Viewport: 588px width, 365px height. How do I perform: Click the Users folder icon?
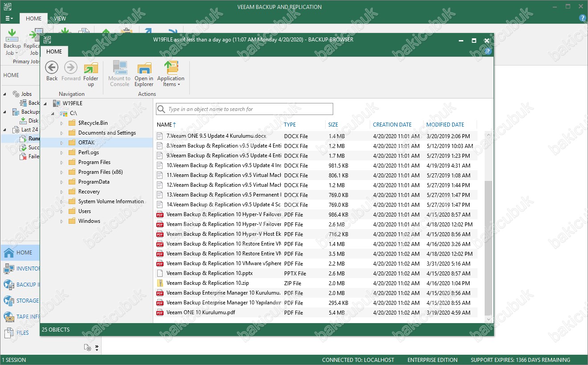point(72,211)
